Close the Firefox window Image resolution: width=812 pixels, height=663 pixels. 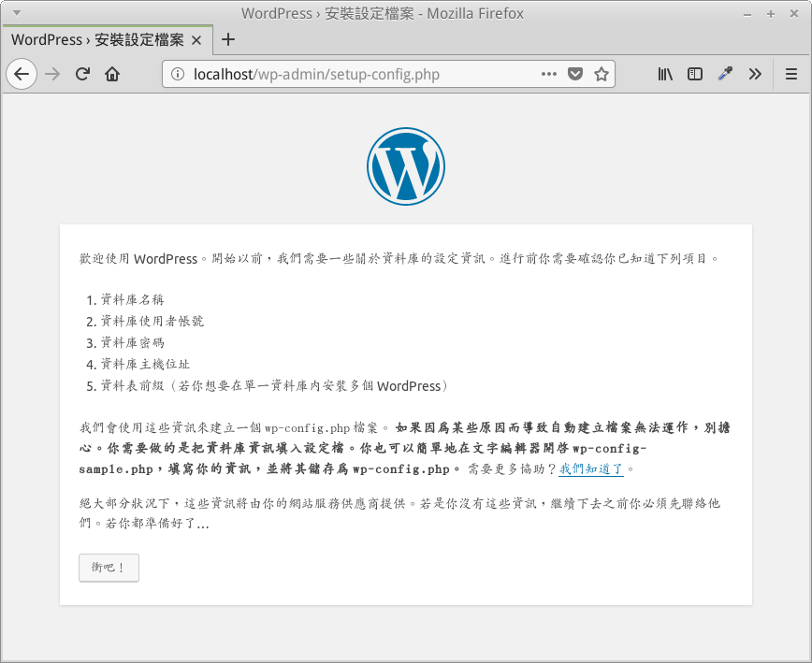[x=794, y=14]
